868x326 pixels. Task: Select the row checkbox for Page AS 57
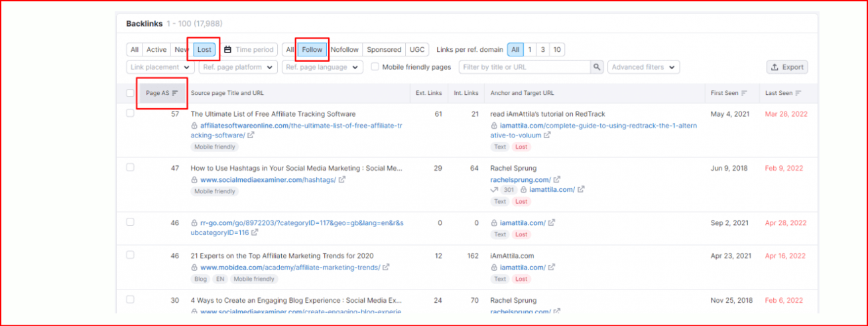(130, 114)
